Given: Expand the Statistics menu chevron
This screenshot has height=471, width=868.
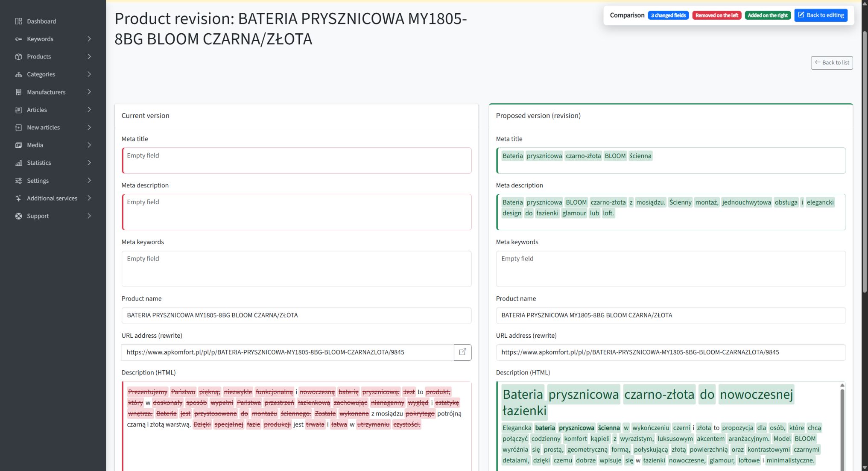Looking at the screenshot, I should click(89, 163).
